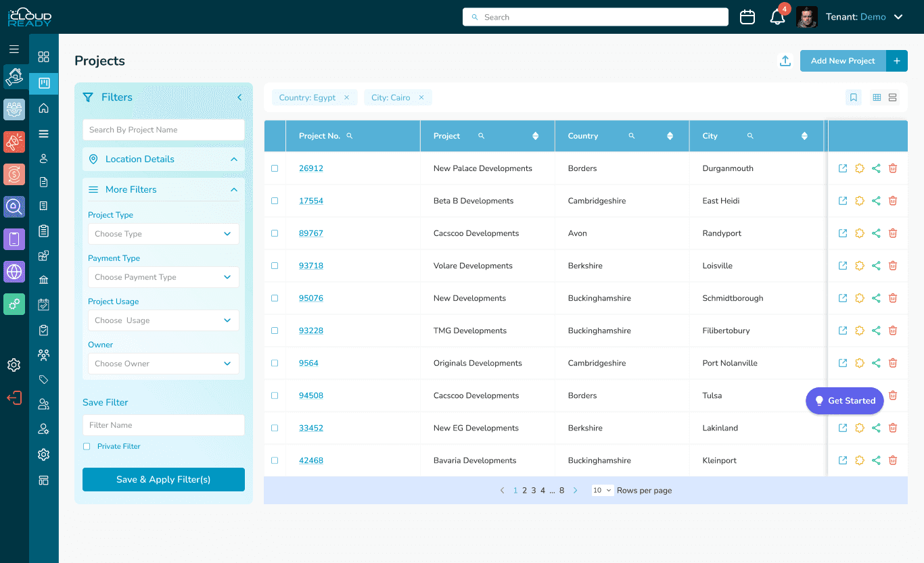Check the row checkbox for project 26912
The height and width of the screenshot is (563, 924).
[275, 168]
